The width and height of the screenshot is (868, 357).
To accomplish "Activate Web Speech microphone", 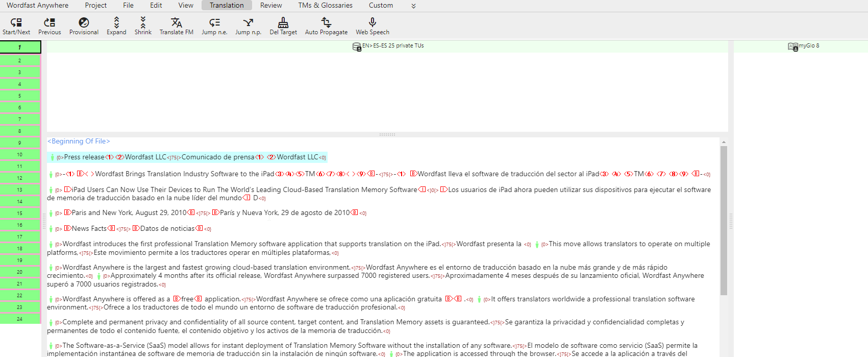I will click(x=373, y=22).
